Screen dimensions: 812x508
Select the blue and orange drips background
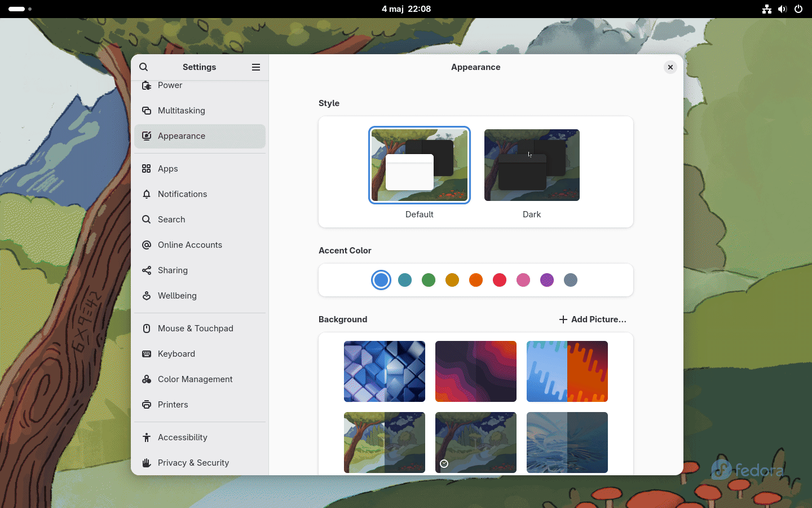click(567, 371)
